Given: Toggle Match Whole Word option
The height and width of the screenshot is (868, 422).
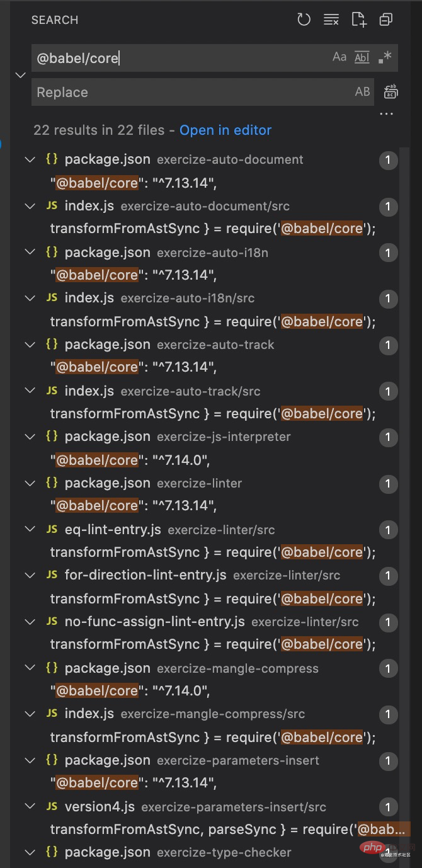Looking at the screenshot, I should pyautogui.click(x=362, y=57).
